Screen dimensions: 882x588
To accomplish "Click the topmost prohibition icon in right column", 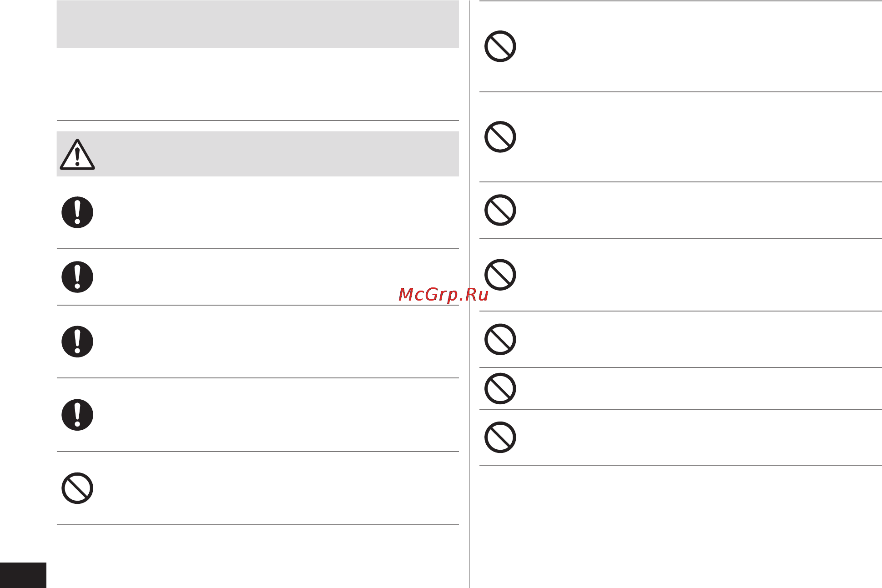I will click(x=500, y=46).
